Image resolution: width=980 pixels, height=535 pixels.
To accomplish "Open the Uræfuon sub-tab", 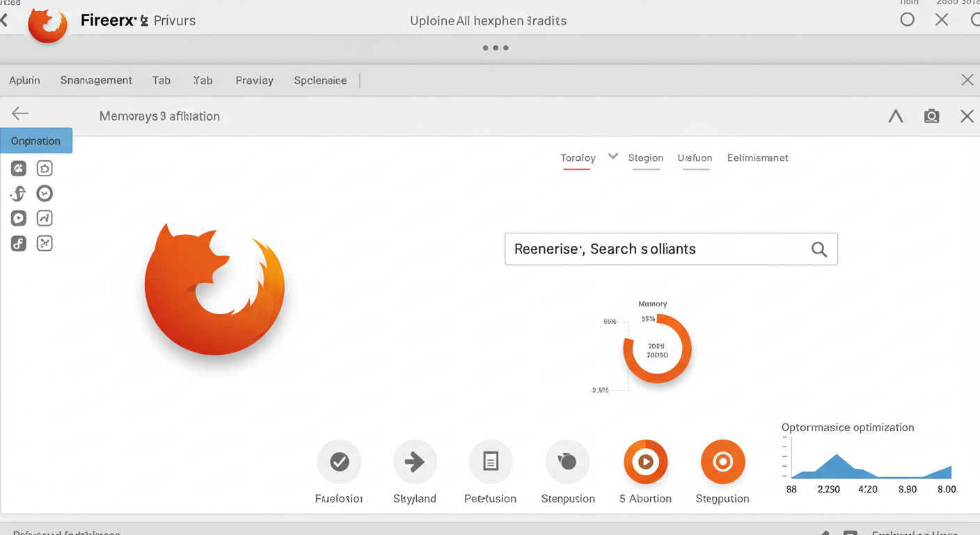I will click(x=695, y=158).
